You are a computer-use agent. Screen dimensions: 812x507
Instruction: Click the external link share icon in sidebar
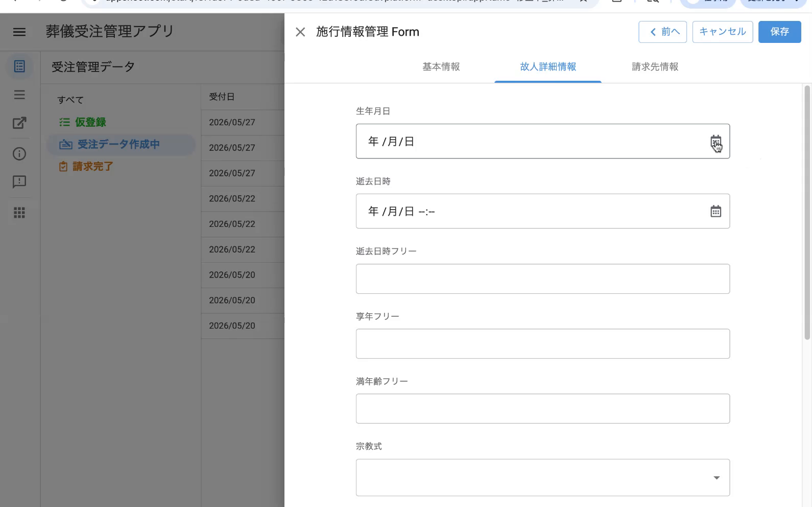coord(19,123)
